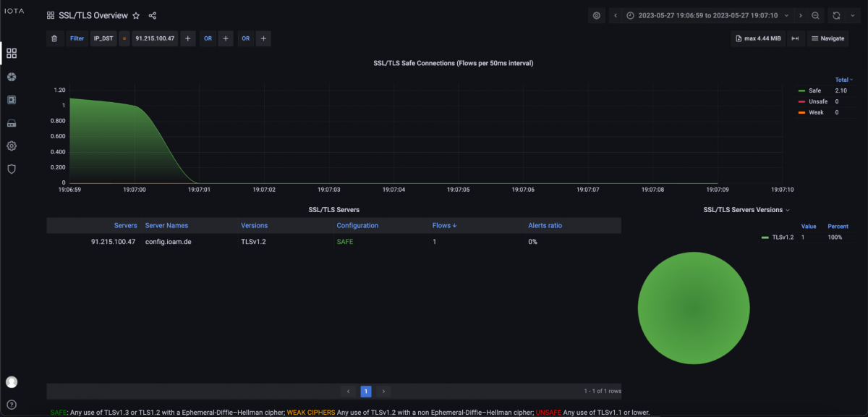Expand the refresh interval dropdown arrow

point(852,15)
